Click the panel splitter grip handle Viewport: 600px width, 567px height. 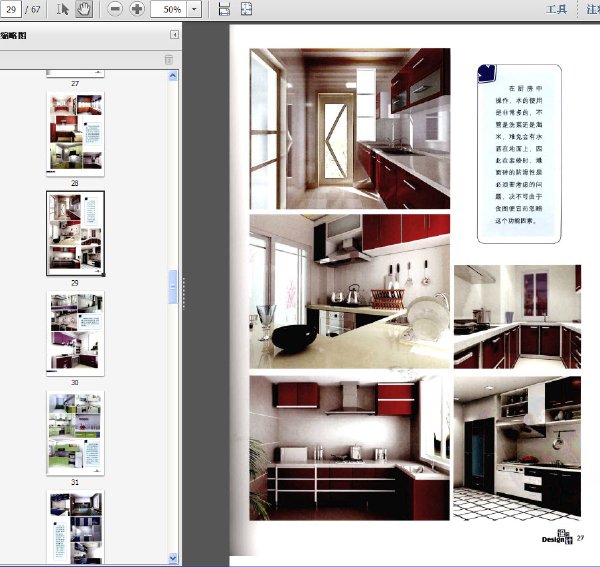coord(184,293)
